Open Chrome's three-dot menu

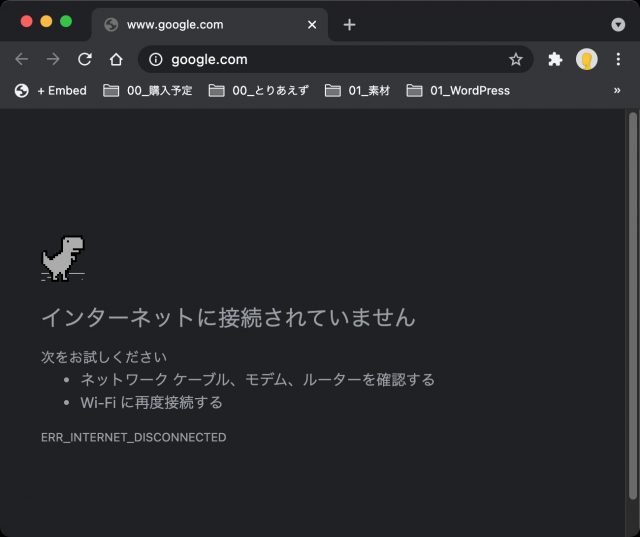click(618, 59)
